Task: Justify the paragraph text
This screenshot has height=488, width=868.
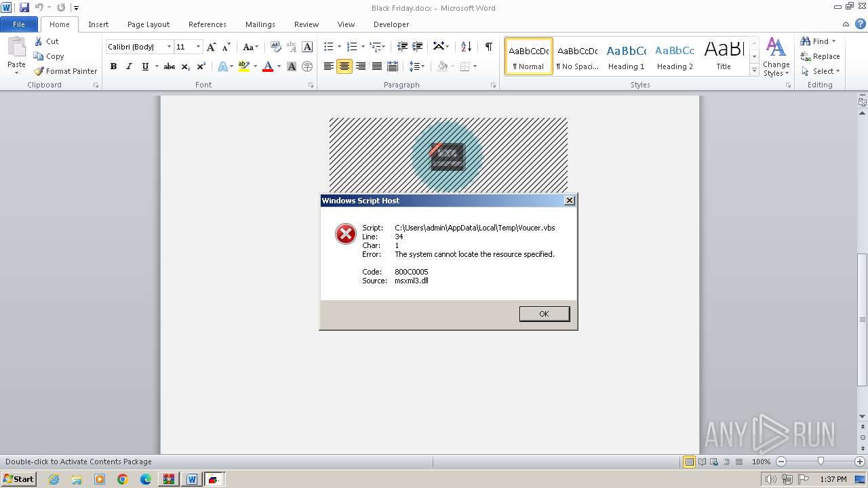Action: (376, 66)
